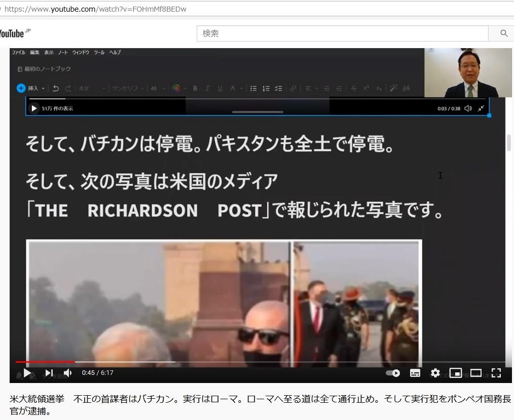The width and height of the screenshot is (514, 420).
Task: Mute the YouTube player volume
Action: click(67, 373)
